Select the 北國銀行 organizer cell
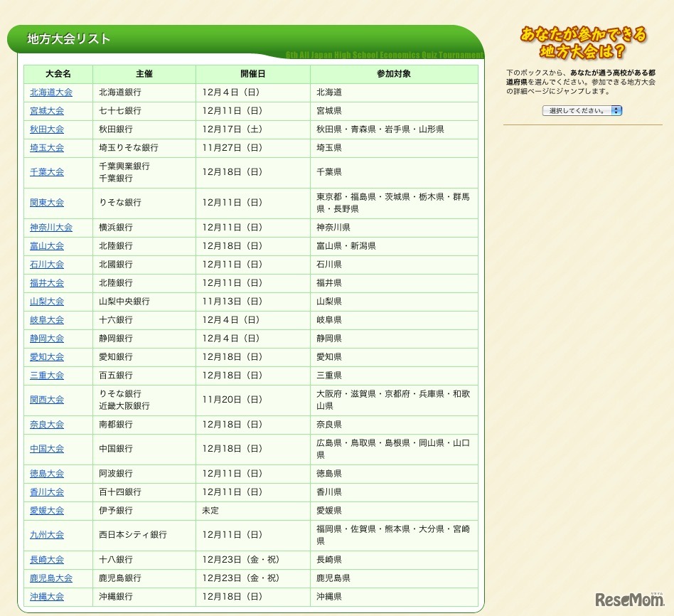674x616 pixels. 144,265
